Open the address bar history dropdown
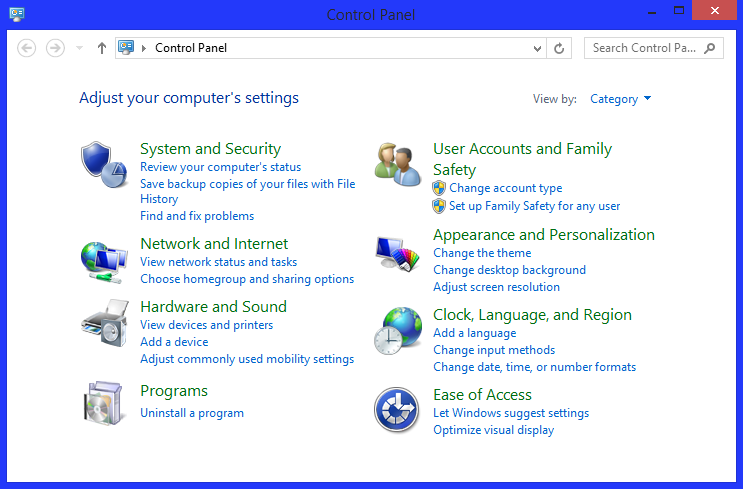Screen dimensions: 743x489 coord(538,48)
